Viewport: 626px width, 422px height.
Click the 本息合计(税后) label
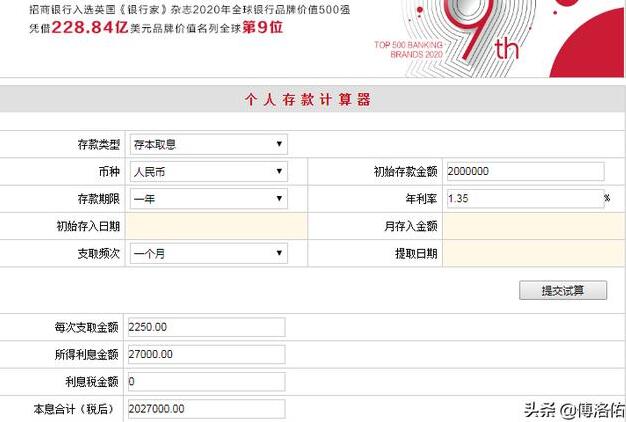(x=73, y=409)
